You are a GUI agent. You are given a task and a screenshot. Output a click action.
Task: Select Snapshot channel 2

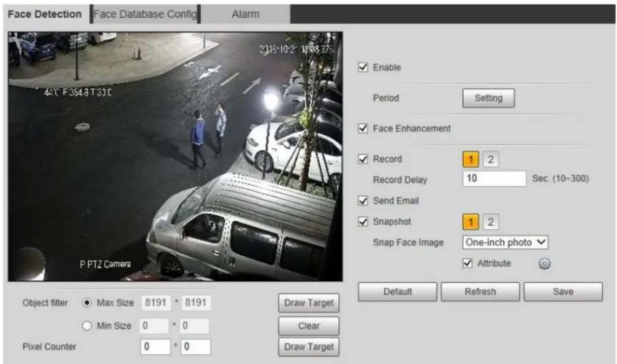point(491,222)
